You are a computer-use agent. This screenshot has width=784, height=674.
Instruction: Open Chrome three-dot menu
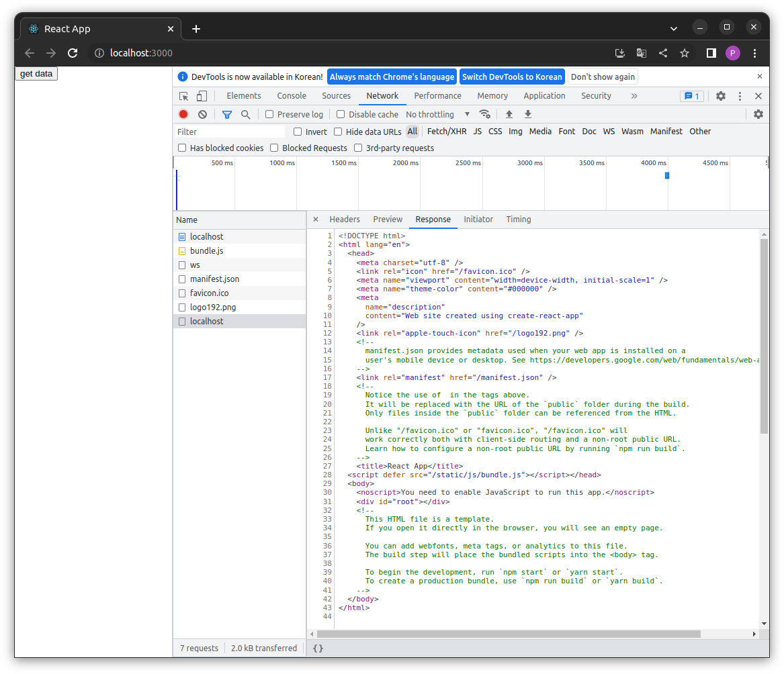pos(755,53)
